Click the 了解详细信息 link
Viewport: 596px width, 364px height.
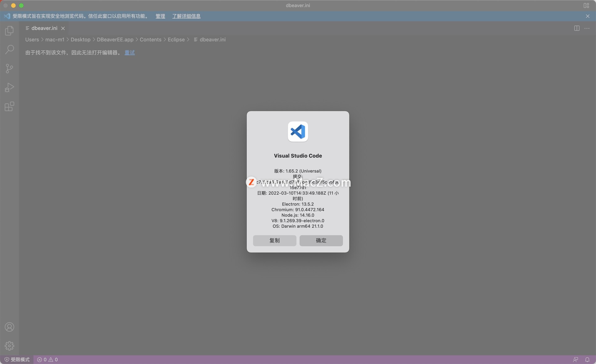point(186,16)
